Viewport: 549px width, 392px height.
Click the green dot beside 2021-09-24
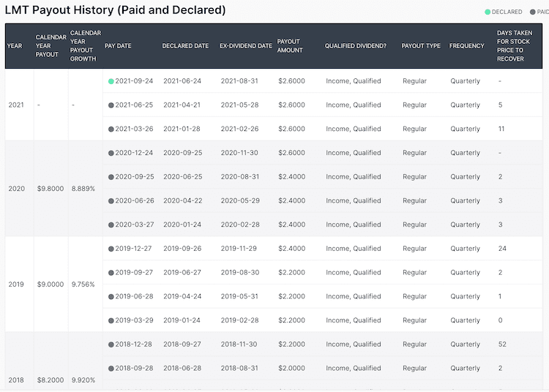point(111,81)
